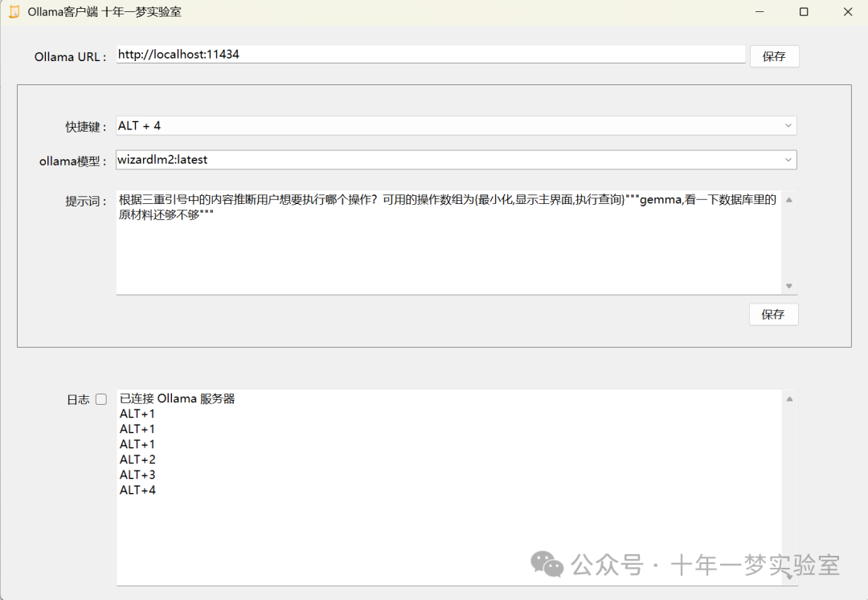This screenshot has height=600, width=868.
Task: Save the prompt settings with the lower 保存 button
Action: point(773,315)
